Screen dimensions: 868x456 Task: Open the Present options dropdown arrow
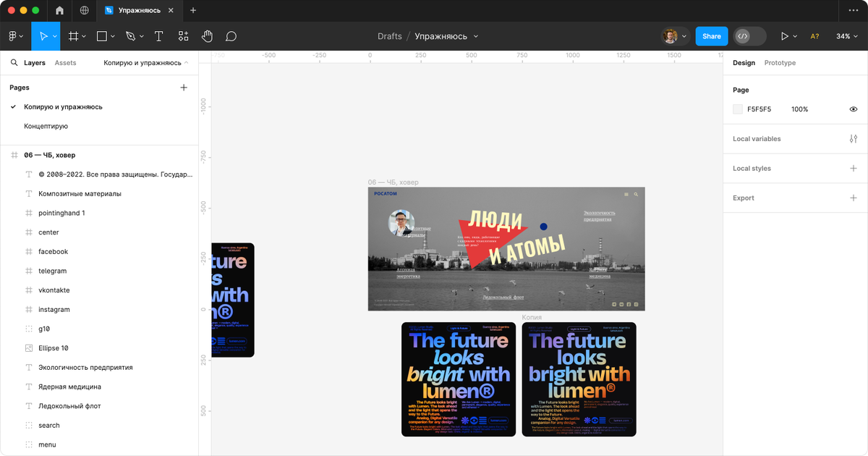pyautogui.click(x=795, y=36)
